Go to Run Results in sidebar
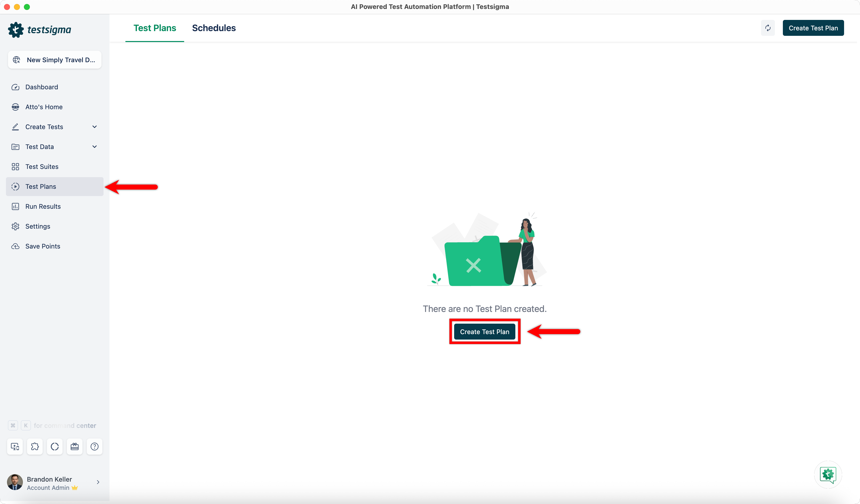 pos(43,206)
